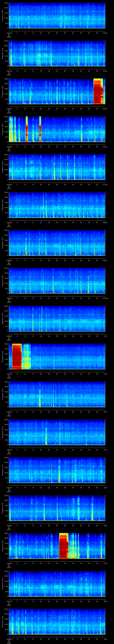Click the "53:00" end time label
114x644 pixels.
105,33
